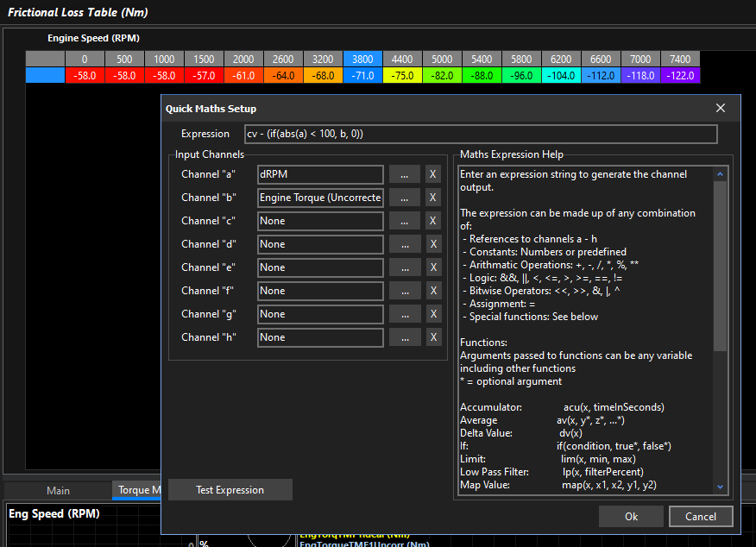Close the Quick Maths Setup dialog
Viewport: 756px width, 547px height.
[x=721, y=108]
